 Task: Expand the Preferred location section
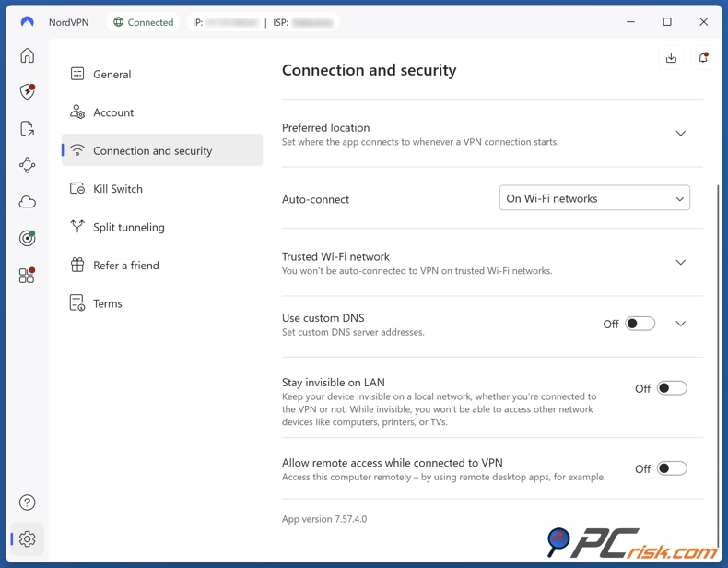coord(680,134)
